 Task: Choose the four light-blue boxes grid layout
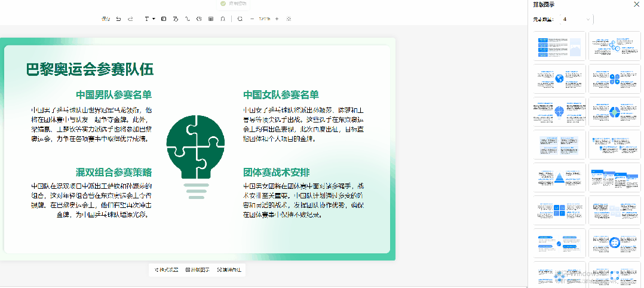tap(559, 145)
